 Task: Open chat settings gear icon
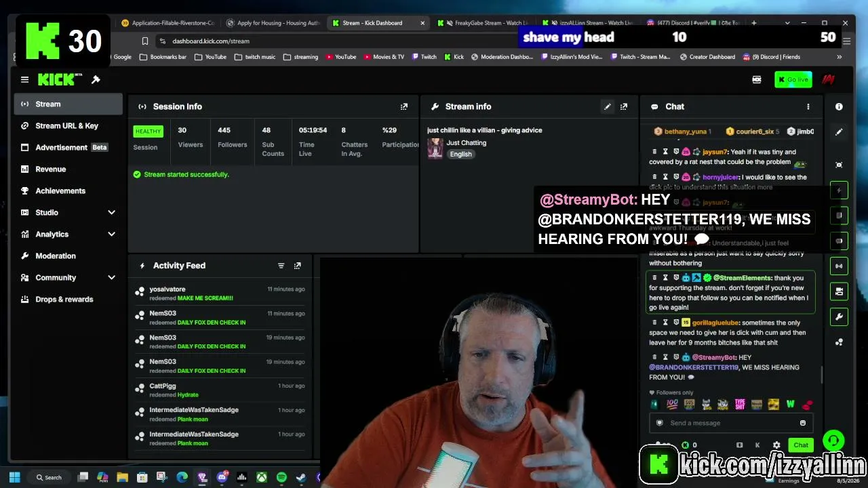coord(776,445)
